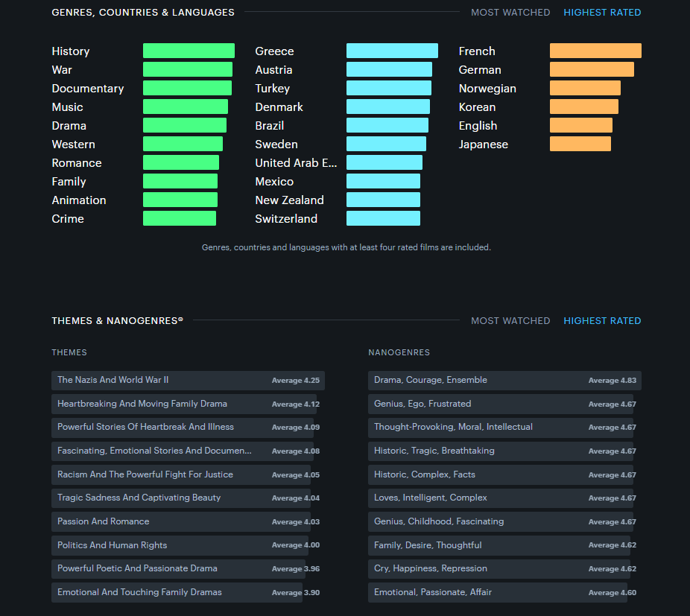Switch genres section to Most Watched
The width and height of the screenshot is (690, 616).
point(510,13)
